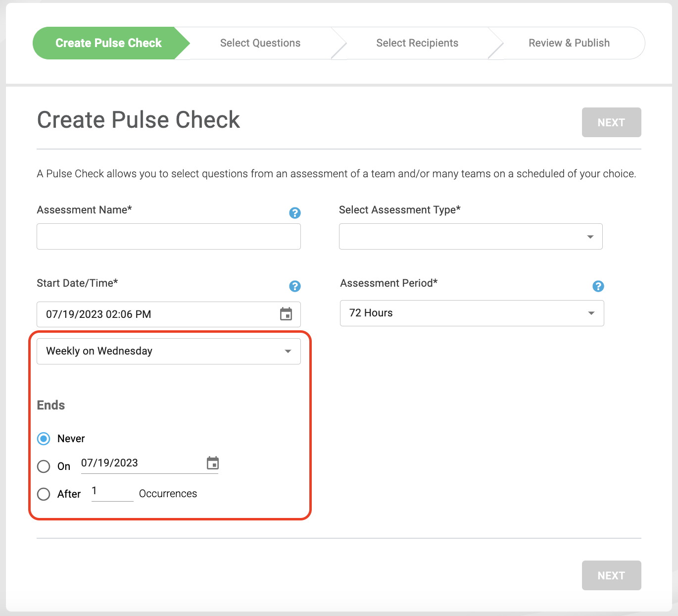This screenshot has height=616, width=678.
Task: Focus the Assessment Name text field
Action: click(x=169, y=237)
